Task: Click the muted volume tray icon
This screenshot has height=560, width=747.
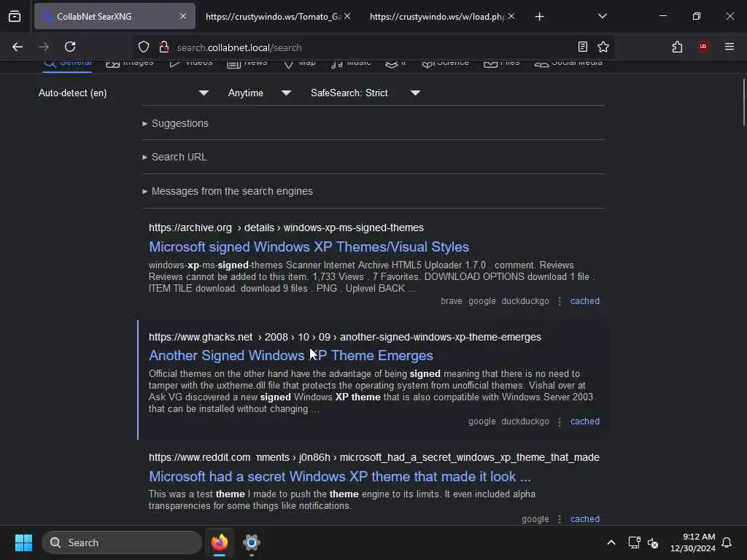Action: click(653, 542)
